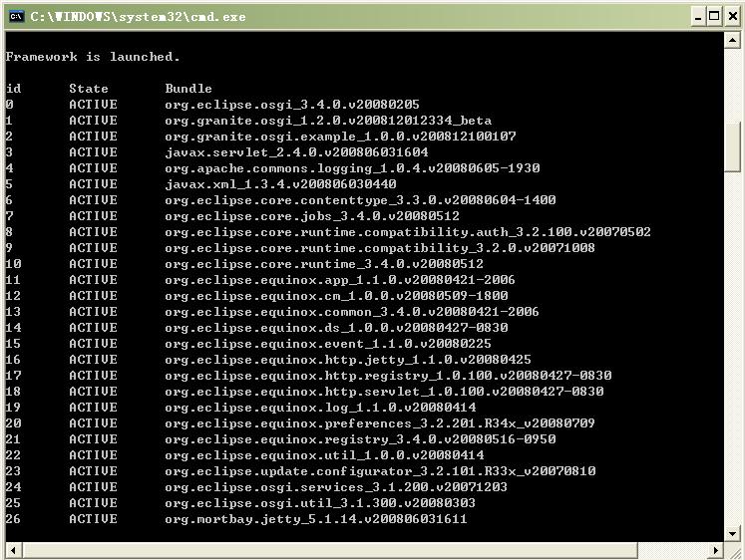
Task: Click ACTIVE state of bundle id 26
Action: pyautogui.click(x=93, y=519)
